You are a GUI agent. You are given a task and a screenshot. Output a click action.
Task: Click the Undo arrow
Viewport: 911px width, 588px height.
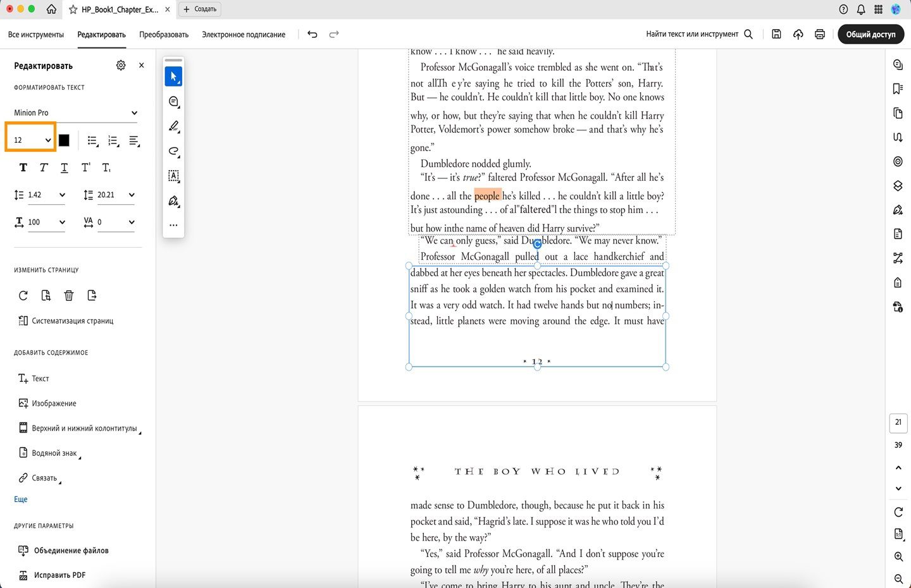[x=313, y=34]
